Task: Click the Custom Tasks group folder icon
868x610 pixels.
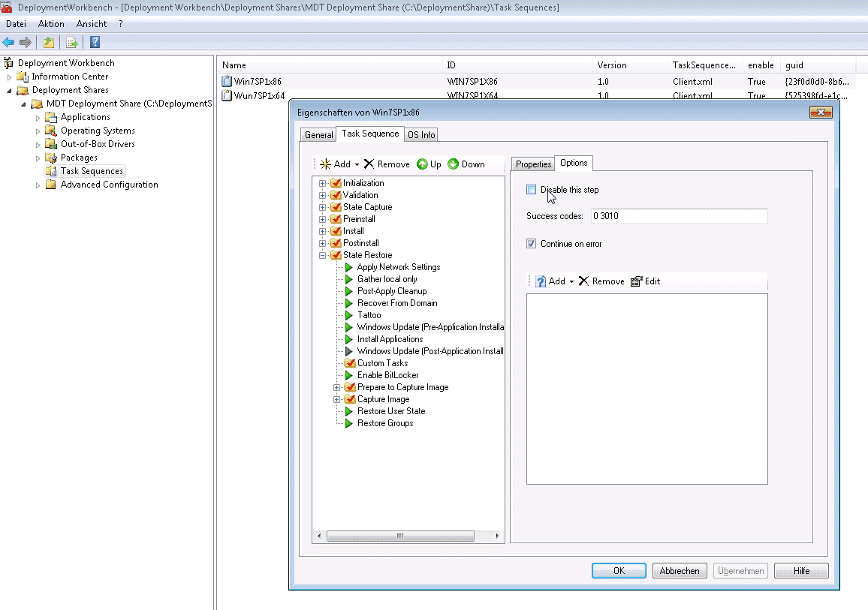Action: (350, 363)
